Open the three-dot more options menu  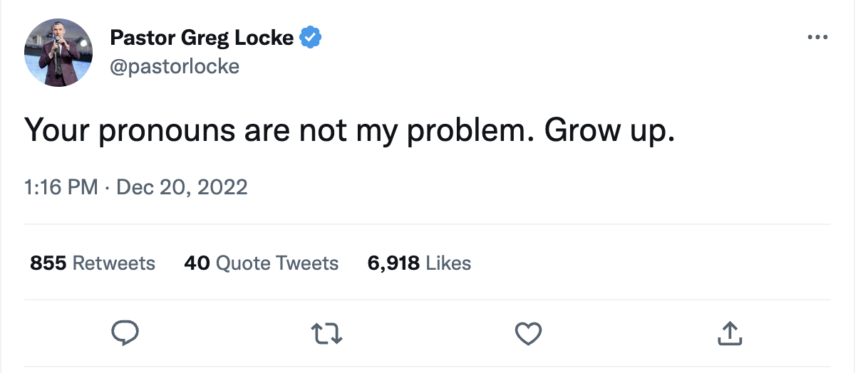817,37
